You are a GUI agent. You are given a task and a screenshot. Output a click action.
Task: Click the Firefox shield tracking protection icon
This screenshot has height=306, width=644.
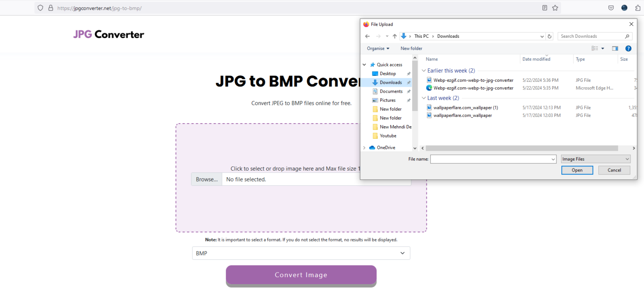coord(40,8)
